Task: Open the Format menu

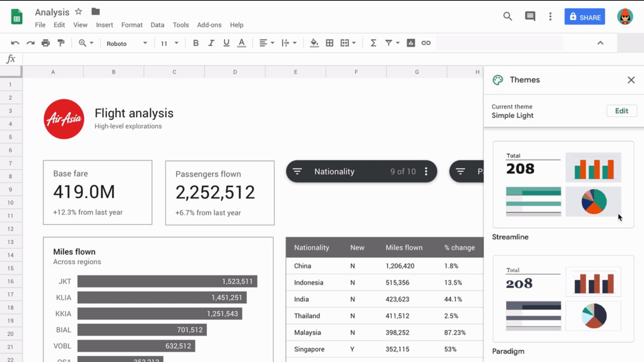Action: 132,25
